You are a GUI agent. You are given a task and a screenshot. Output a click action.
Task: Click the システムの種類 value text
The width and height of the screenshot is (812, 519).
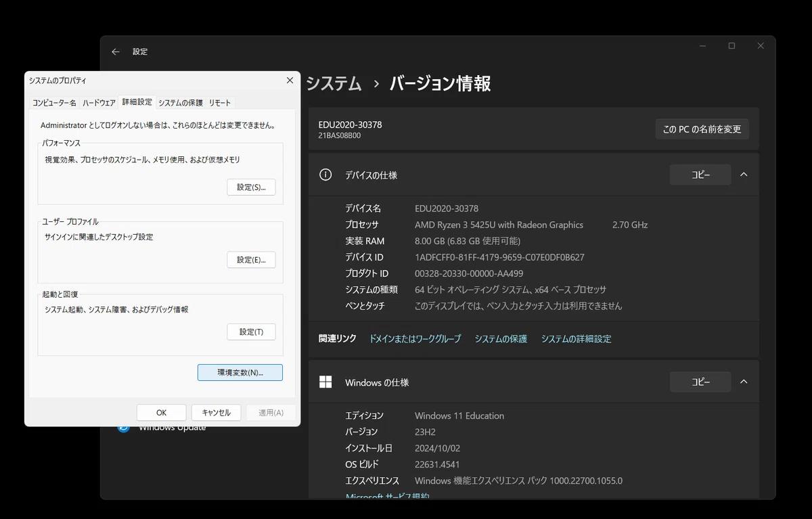(x=510, y=290)
